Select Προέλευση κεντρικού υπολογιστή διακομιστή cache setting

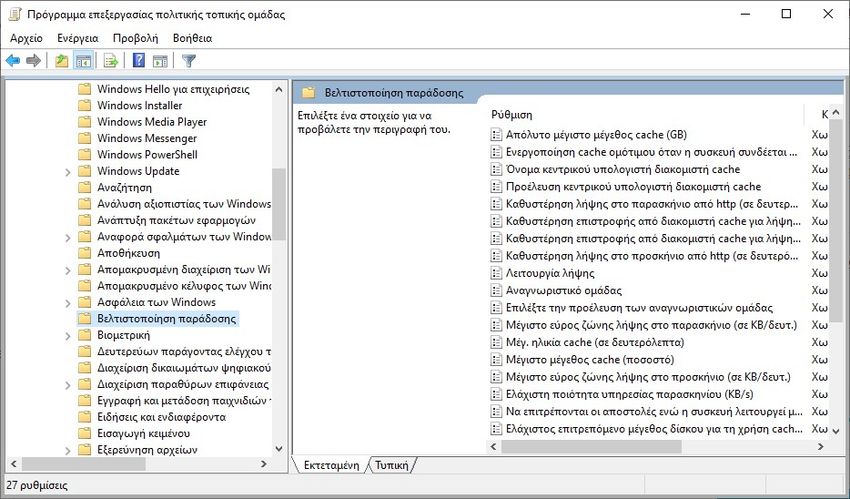coord(633,186)
